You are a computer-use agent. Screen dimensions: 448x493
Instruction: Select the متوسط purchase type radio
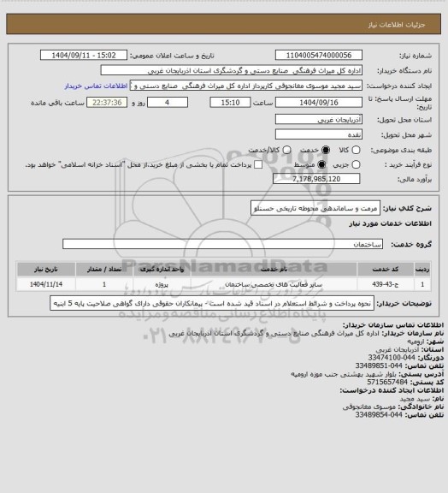pos(321,164)
